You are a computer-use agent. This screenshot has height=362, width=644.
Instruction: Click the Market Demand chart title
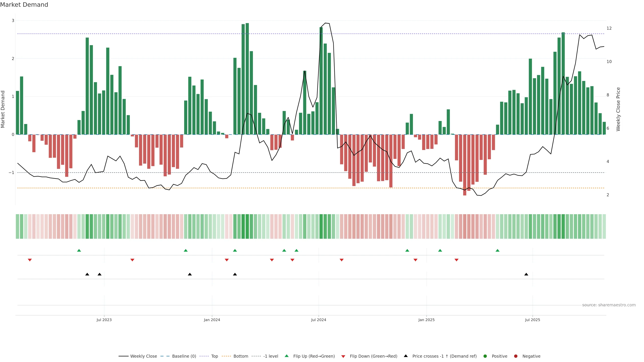click(24, 5)
